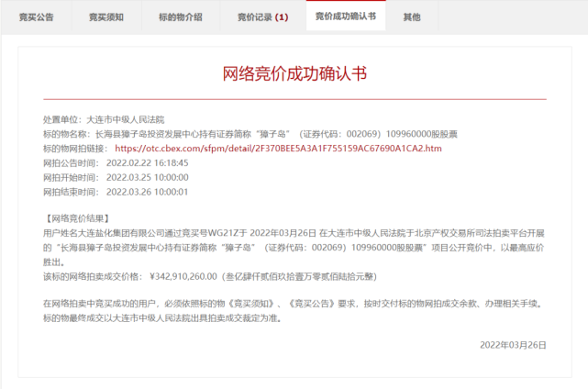Image resolution: width=588 pixels, height=389 pixels.
Task: Click the ¥342,910,260.00 transaction price
Action: pyautogui.click(x=183, y=277)
